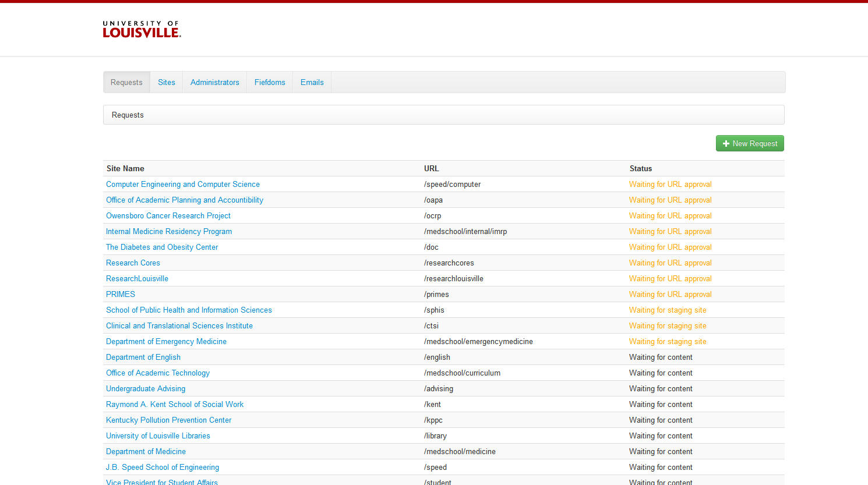868x485 pixels.
Task: Open Internal Medicine Residency Program request
Action: pyautogui.click(x=169, y=231)
